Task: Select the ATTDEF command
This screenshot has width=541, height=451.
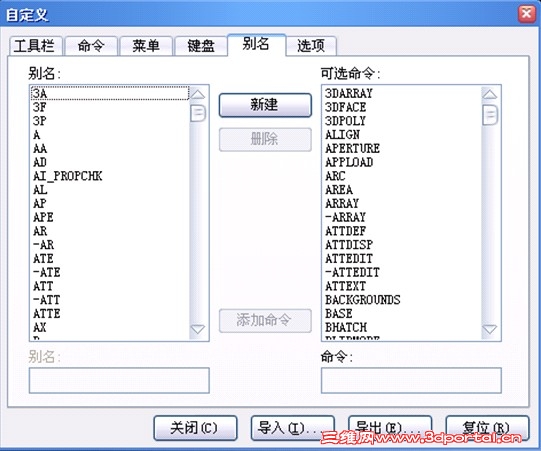Action: (x=402, y=231)
